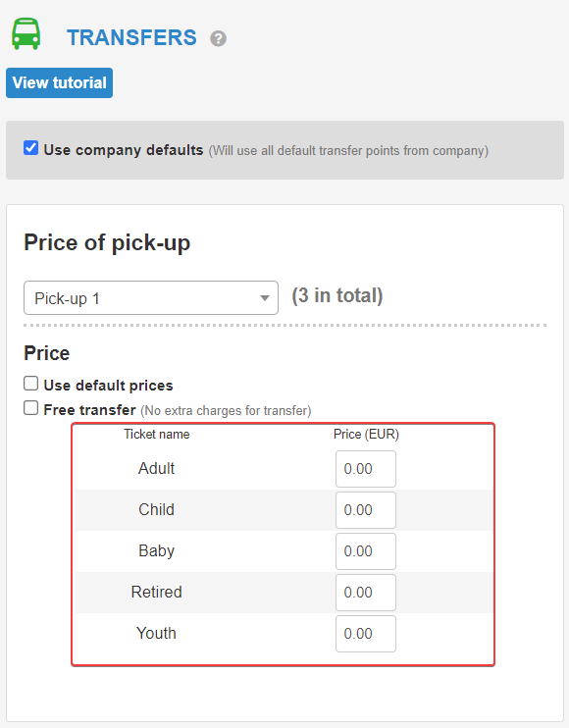Click the green bus transfers icon
The image size is (569, 728).
coord(26,34)
